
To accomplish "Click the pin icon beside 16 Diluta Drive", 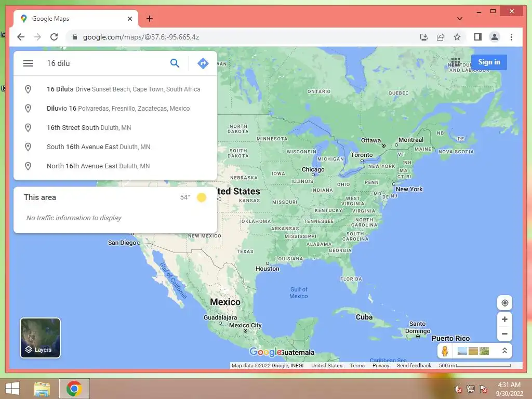I will pyautogui.click(x=28, y=89).
